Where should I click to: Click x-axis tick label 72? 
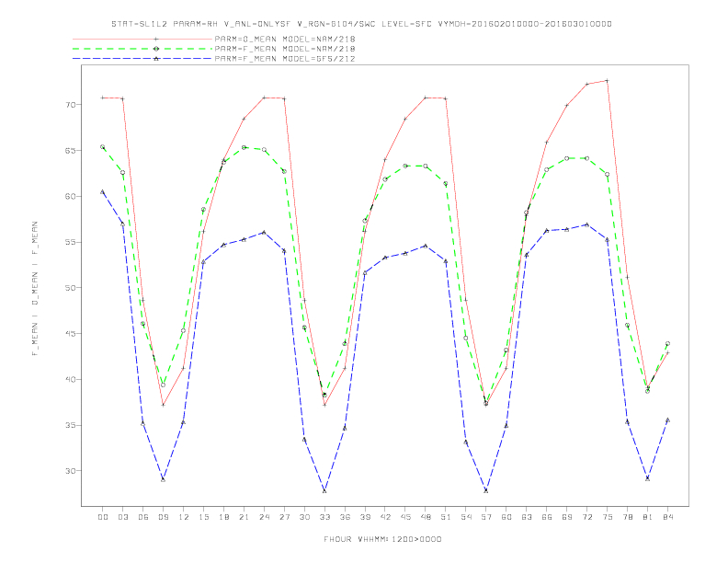click(587, 517)
